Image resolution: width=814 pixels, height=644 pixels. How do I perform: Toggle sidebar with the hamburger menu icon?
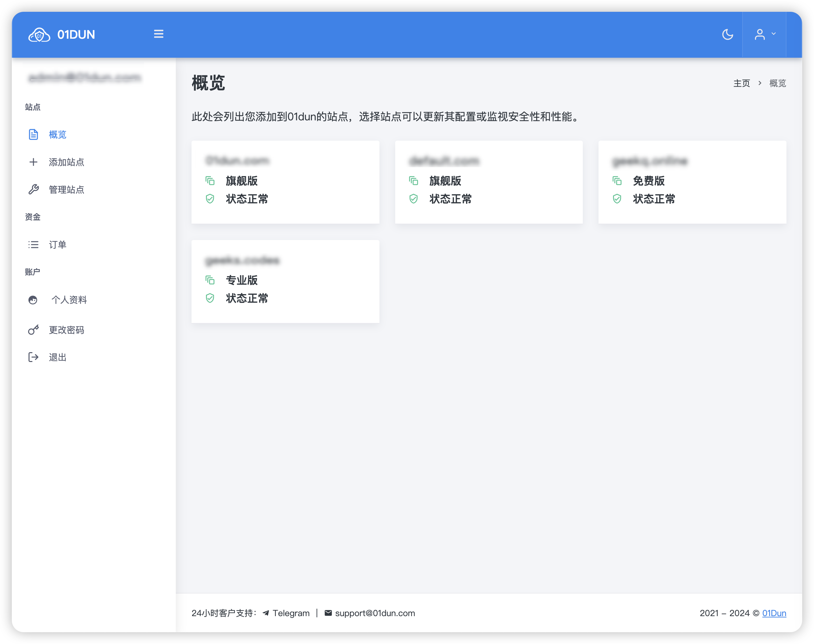pos(159,34)
